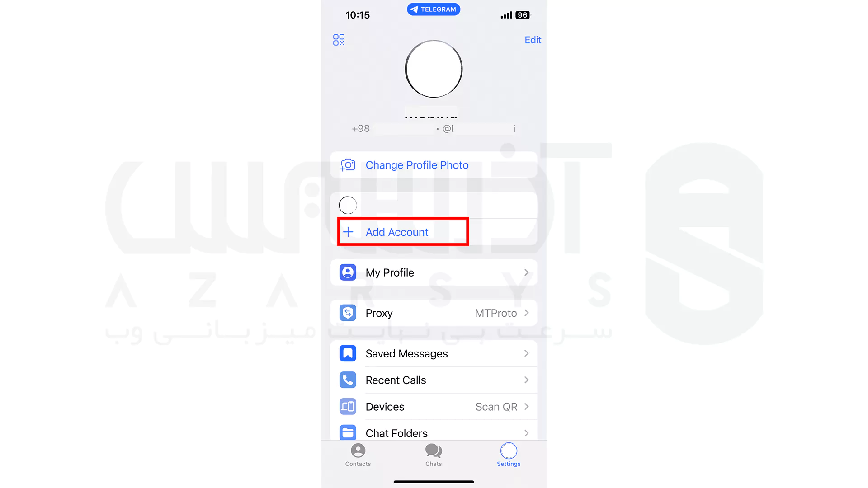Tap the Chat Folders icon

point(348,432)
